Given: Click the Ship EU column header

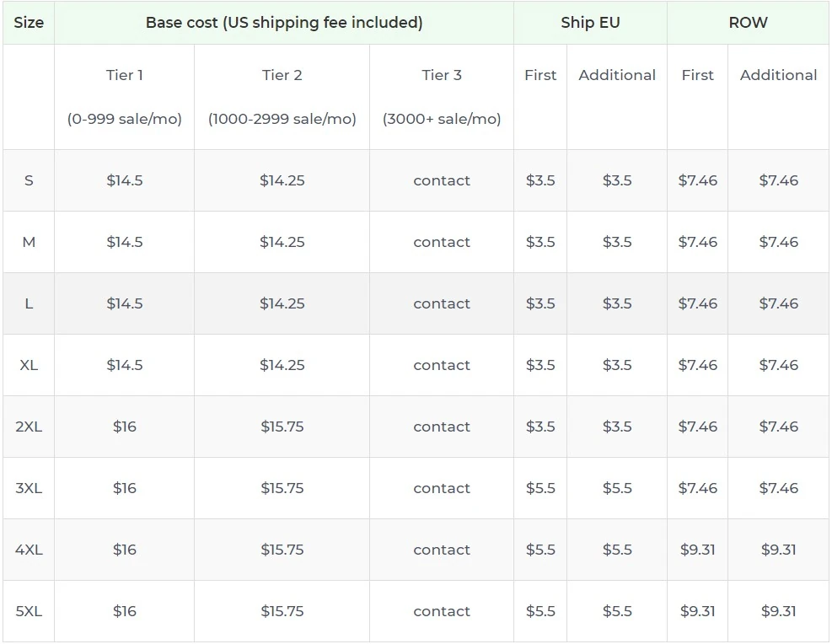Looking at the screenshot, I should coord(589,23).
